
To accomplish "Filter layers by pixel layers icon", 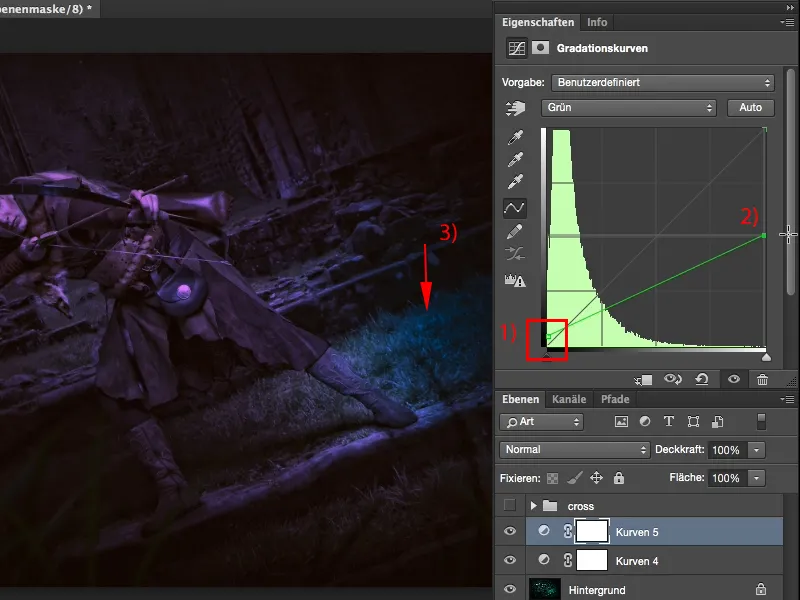I will coord(621,421).
